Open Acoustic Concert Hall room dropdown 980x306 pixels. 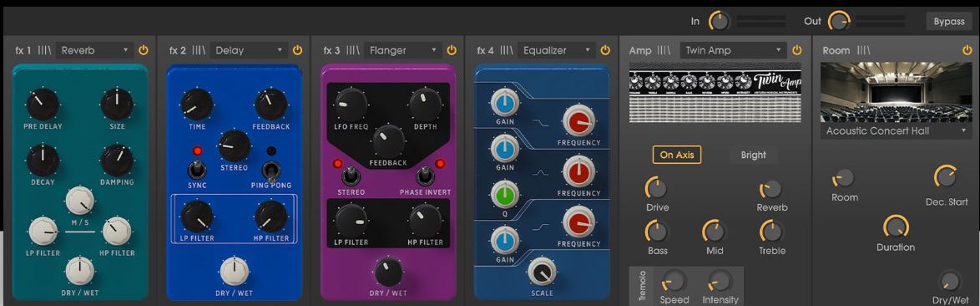pos(897,130)
